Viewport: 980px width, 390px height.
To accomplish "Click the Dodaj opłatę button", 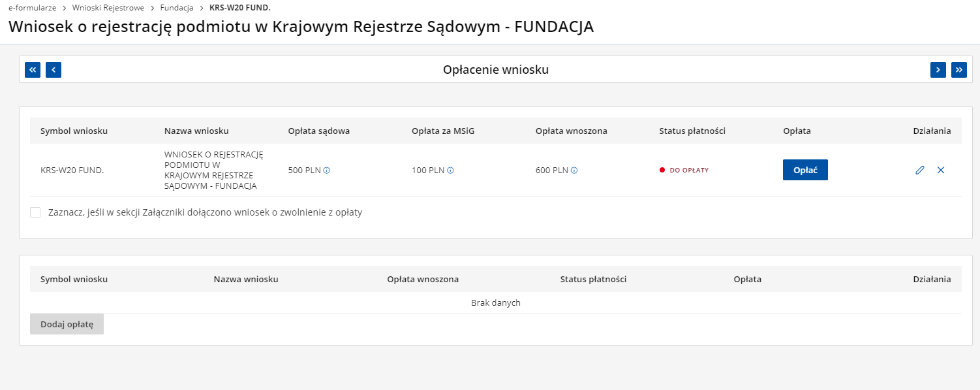I will 67,324.
